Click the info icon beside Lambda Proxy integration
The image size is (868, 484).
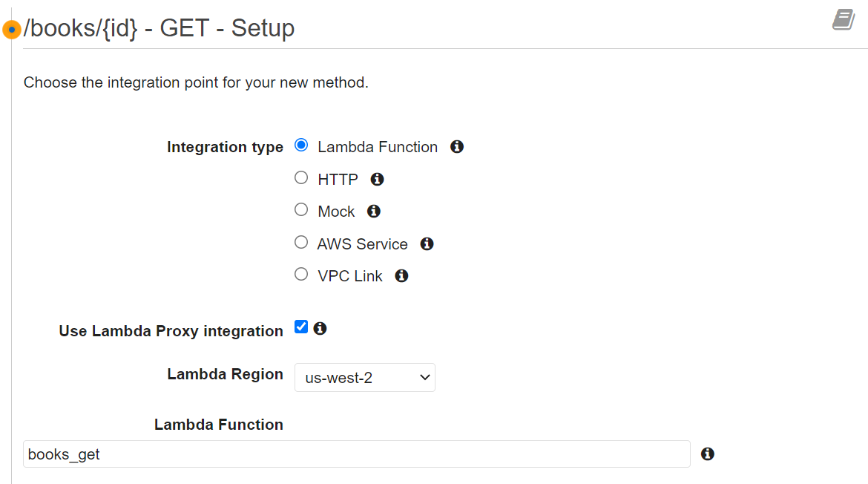(x=319, y=327)
